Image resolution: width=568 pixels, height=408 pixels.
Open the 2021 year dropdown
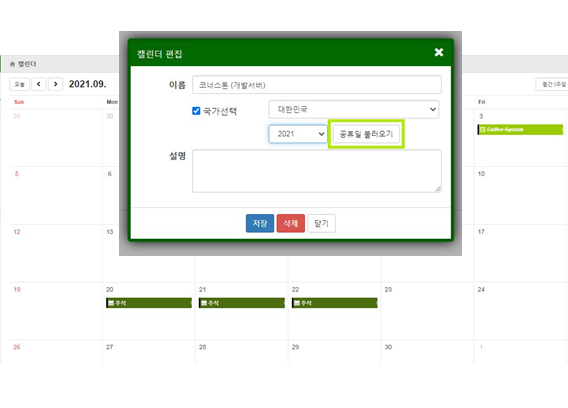[298, 134]
